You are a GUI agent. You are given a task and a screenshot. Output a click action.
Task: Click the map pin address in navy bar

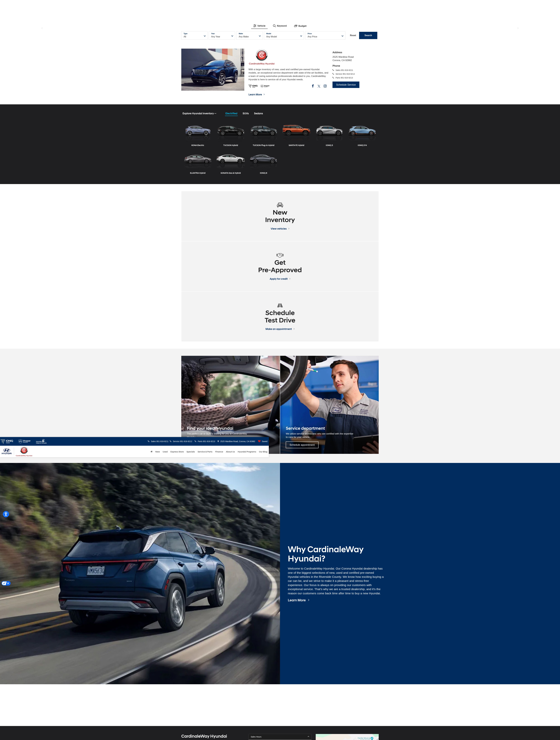point(236,441)
